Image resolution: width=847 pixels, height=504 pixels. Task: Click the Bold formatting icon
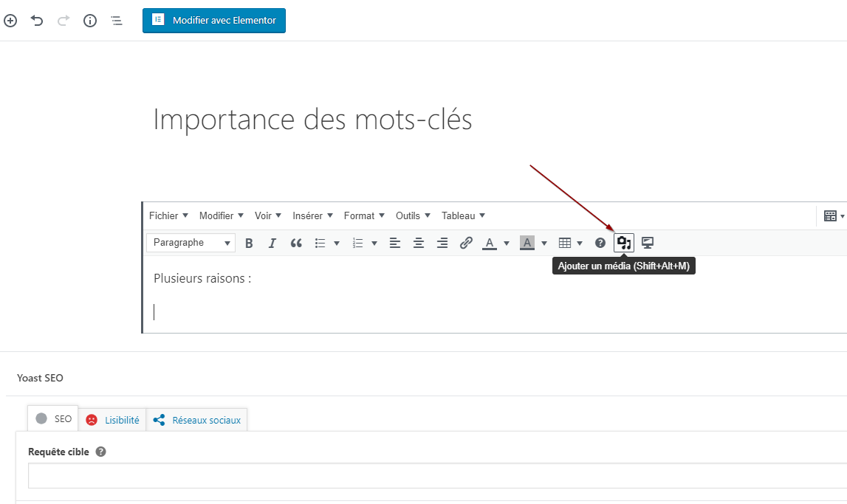249,243
